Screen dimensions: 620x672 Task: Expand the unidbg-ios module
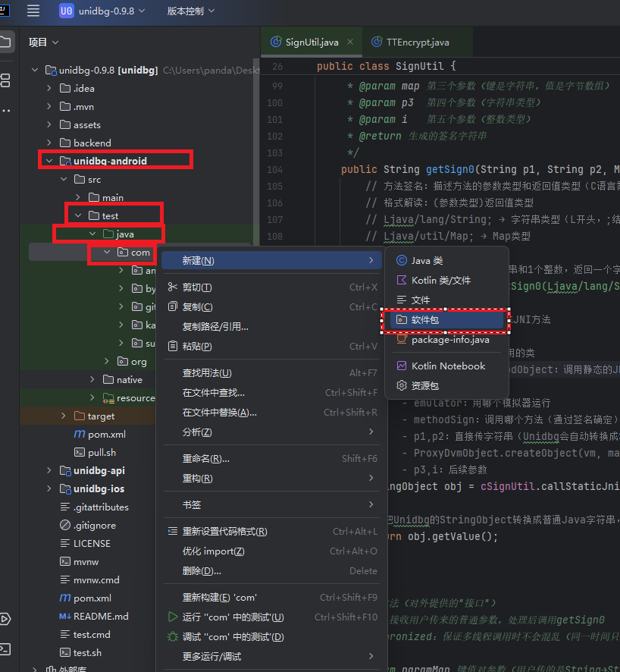pos(49,488)
